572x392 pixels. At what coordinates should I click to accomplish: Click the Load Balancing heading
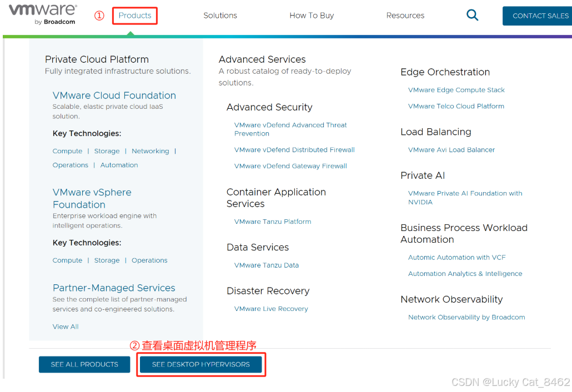point(436,132)
